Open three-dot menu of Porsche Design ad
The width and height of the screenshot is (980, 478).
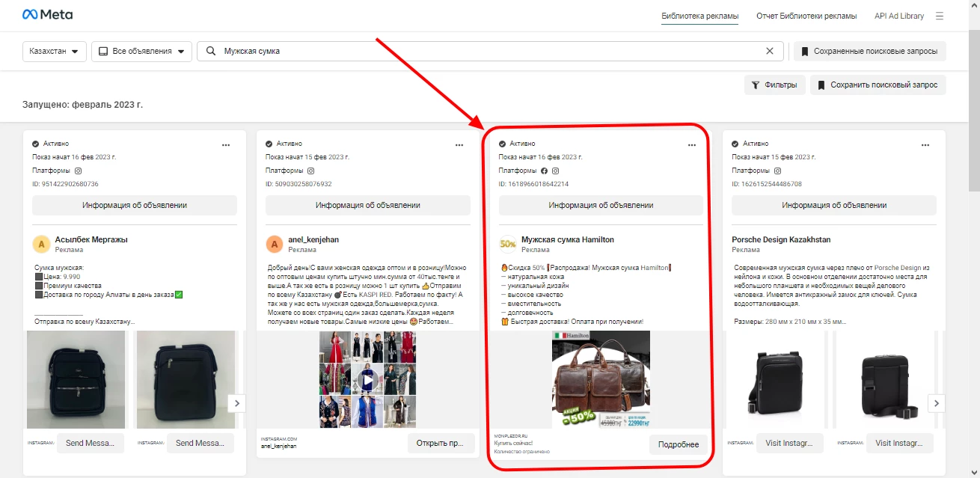click(925, 145)
